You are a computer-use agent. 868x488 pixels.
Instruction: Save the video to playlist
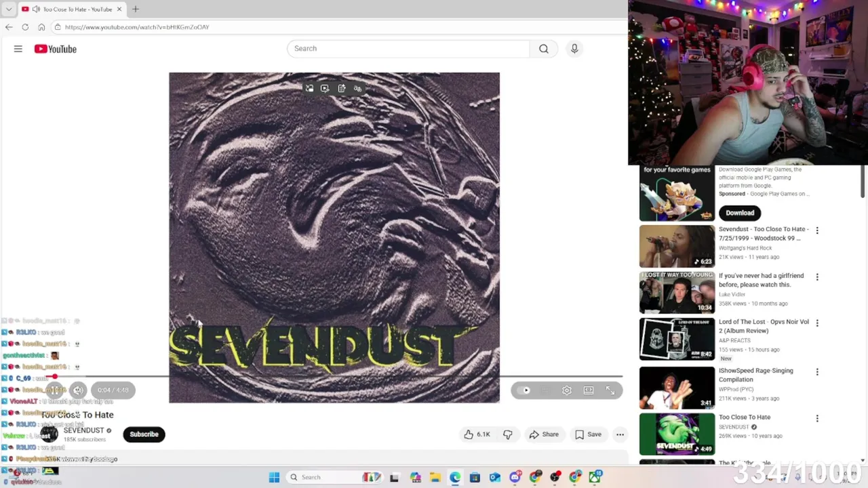[x=588, y=434]
